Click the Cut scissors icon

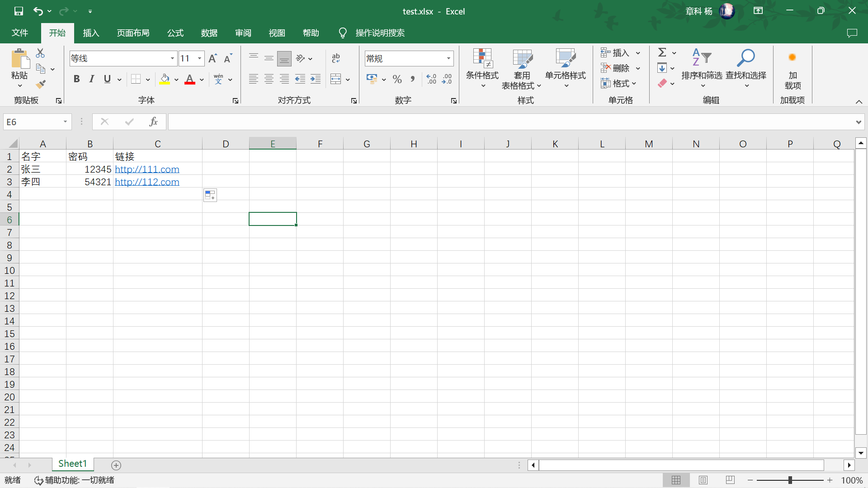pos(40,53)
